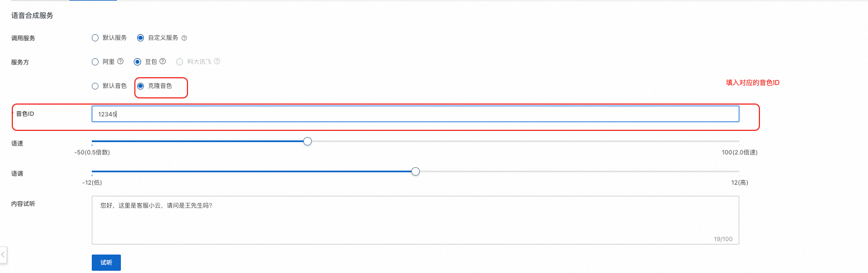Image resolution: width=868 pixels, height=273 pixels.
Task: Click the 语音合成服务 section heading
Action: pos(32,16)
